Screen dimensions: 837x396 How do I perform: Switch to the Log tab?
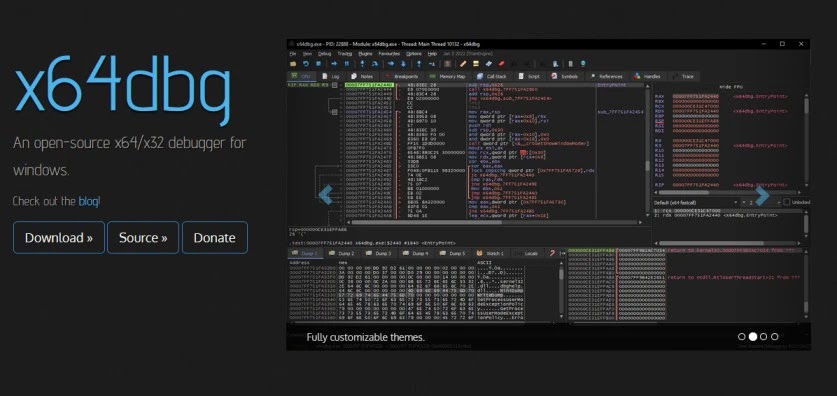[331, 77]
